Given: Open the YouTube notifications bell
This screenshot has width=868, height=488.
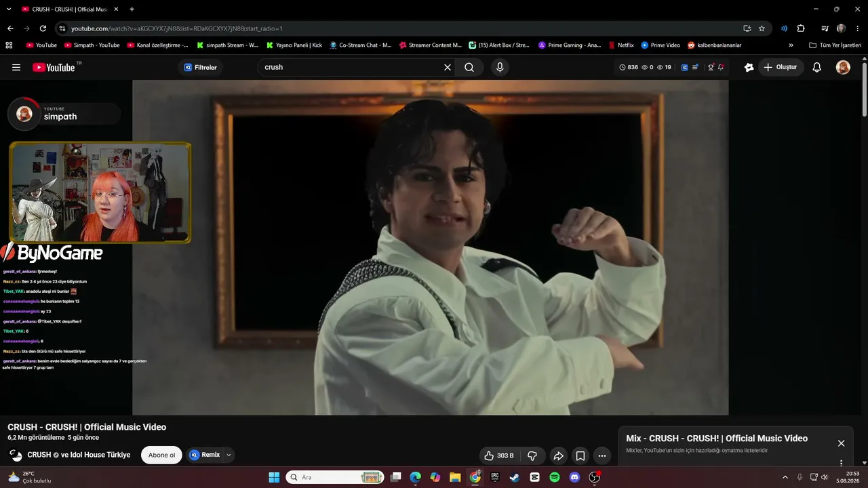Looking at the screenshot, I should click(817, 67).
